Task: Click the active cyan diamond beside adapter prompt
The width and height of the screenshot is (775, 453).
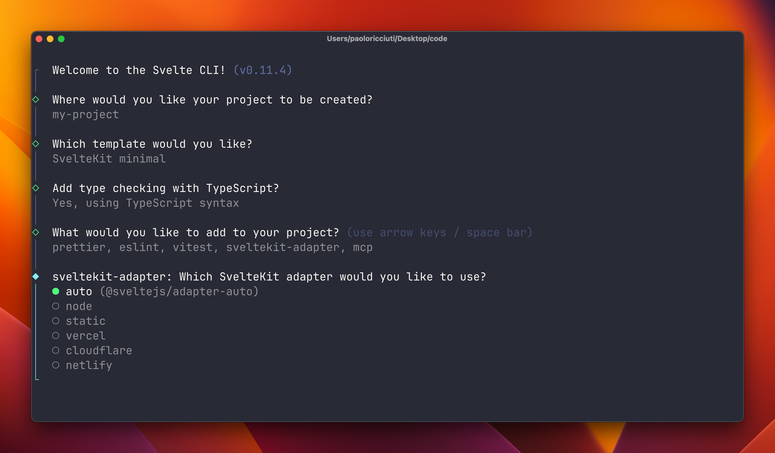Action: click(x=36, y=277)
